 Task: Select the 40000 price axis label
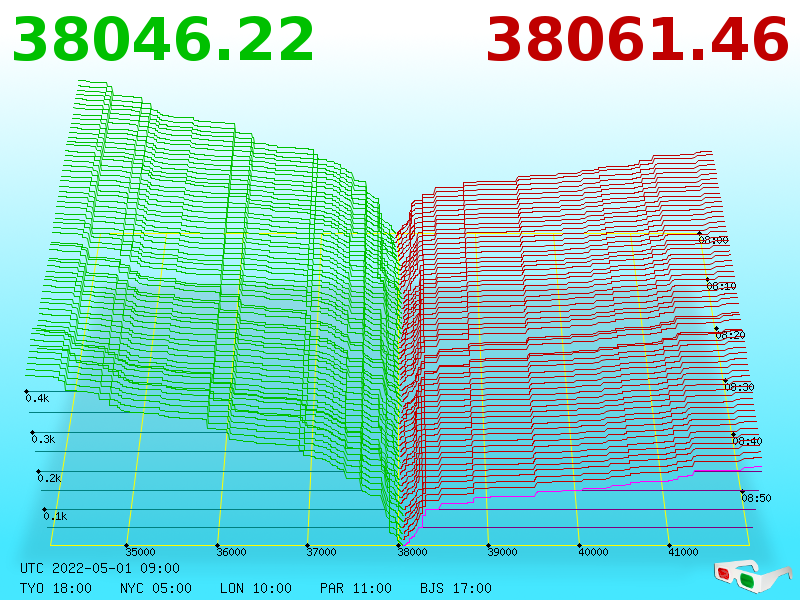tap(593, 552)
